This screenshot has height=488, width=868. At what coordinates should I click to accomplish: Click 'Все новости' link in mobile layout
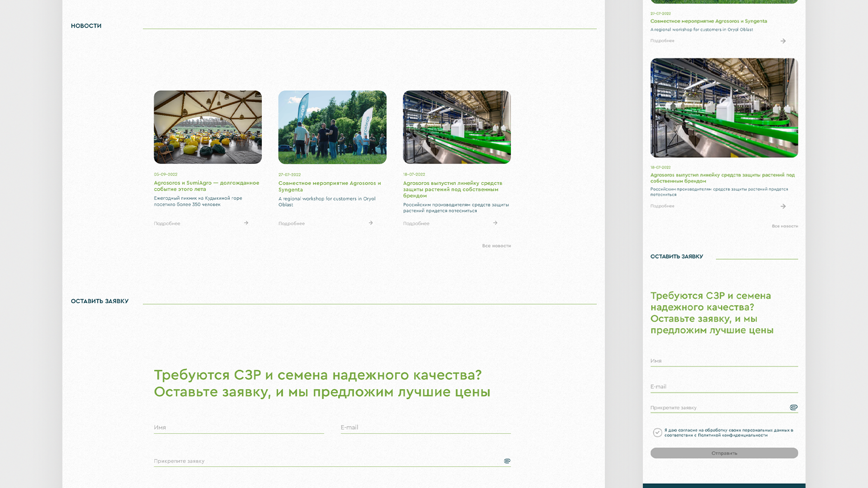784,226
